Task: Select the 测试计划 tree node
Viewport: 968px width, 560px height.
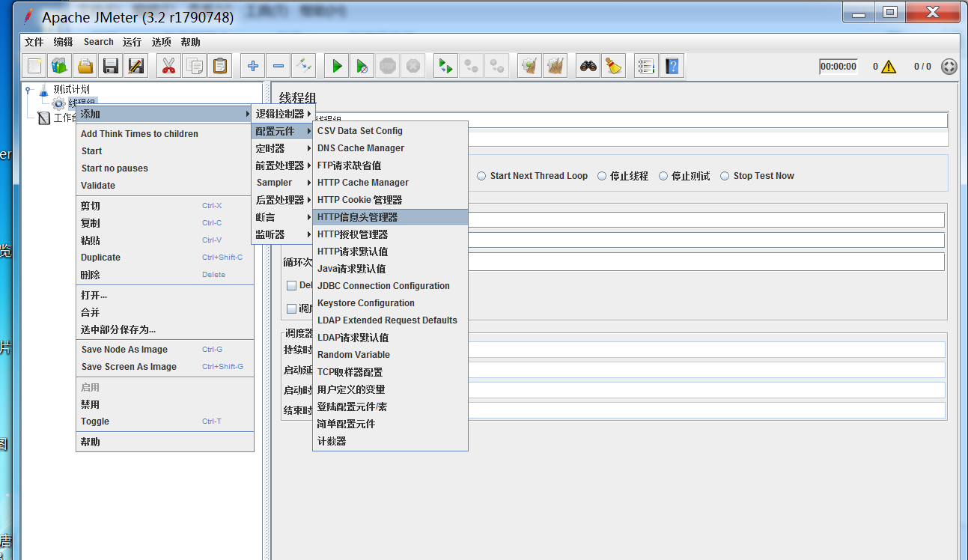Action: coord(71,89)
